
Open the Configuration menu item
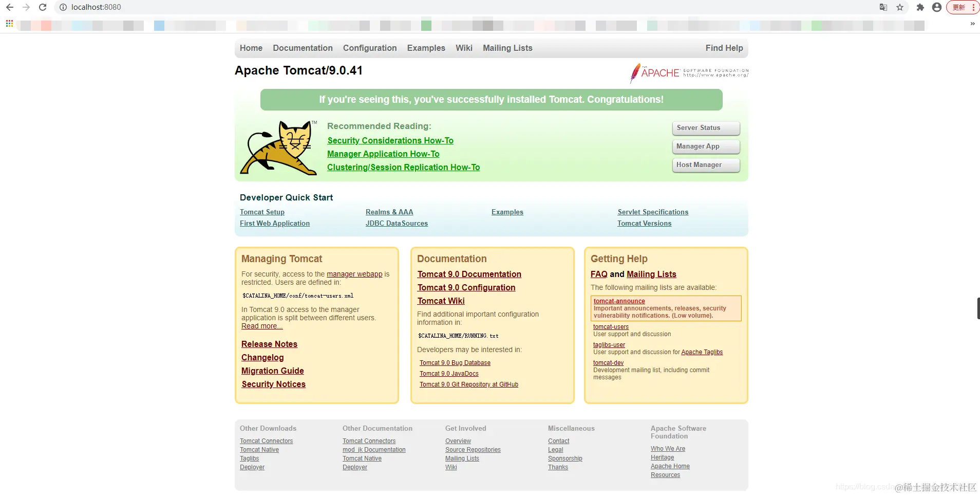(x=370, y=48)
